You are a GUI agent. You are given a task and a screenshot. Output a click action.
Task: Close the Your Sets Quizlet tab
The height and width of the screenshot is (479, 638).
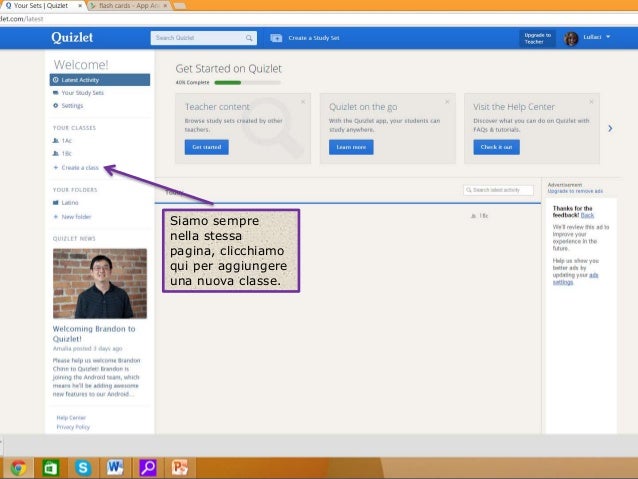(80, 6)
